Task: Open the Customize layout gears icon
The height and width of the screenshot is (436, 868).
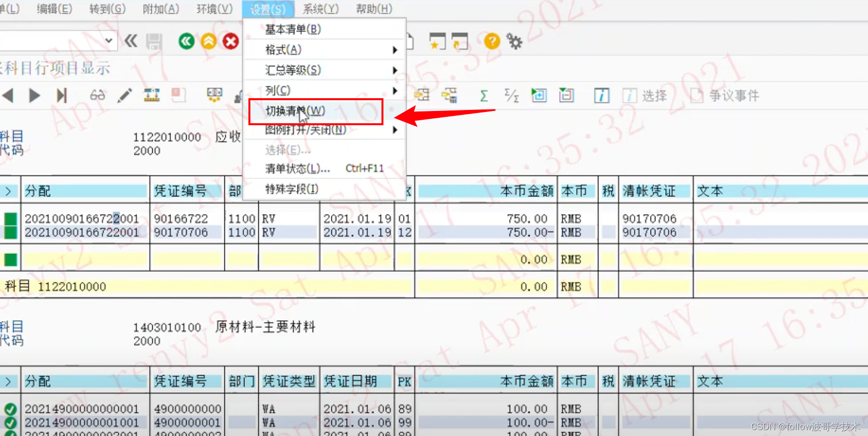Action: (x=514, y=42)
